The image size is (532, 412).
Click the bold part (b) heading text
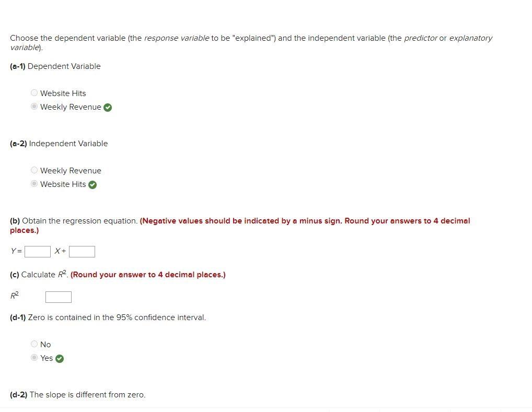point(16,220)
